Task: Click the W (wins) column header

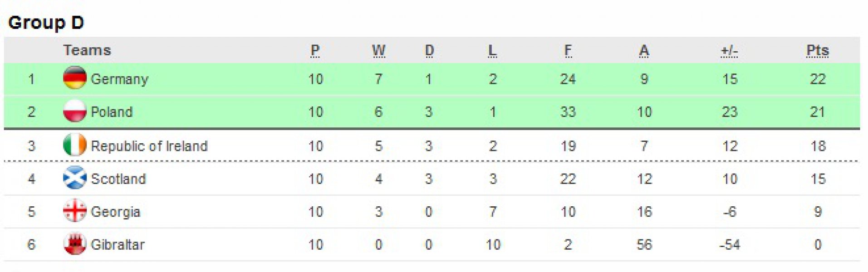Action: point(378,50)
